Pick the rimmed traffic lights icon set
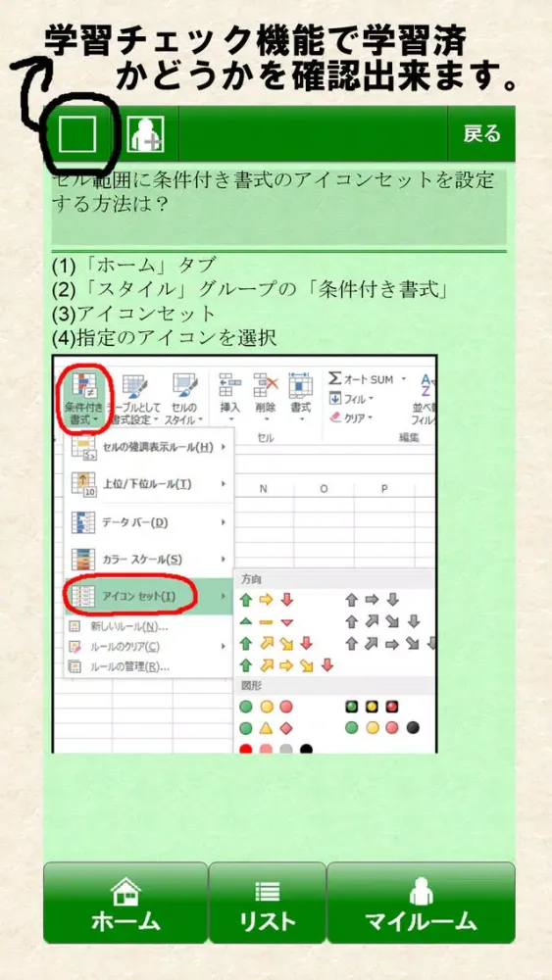The height and width of the screenshot is (980, 552). click(x=372, y=707)
